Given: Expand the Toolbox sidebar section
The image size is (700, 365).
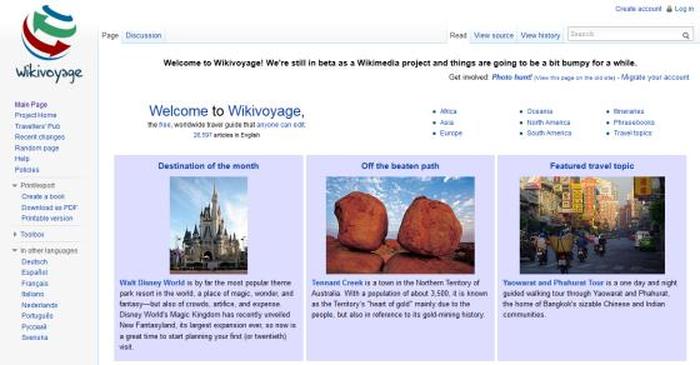Looking at the screenshot, I should (15, 234).
